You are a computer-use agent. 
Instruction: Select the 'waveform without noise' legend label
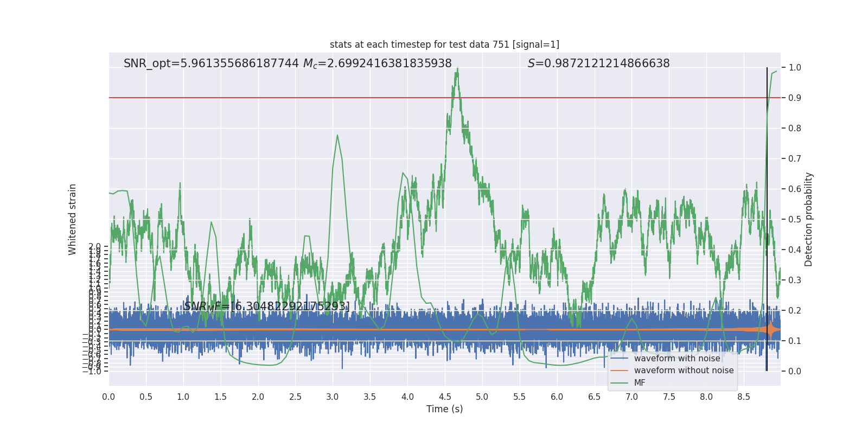[x=684, y=371]
